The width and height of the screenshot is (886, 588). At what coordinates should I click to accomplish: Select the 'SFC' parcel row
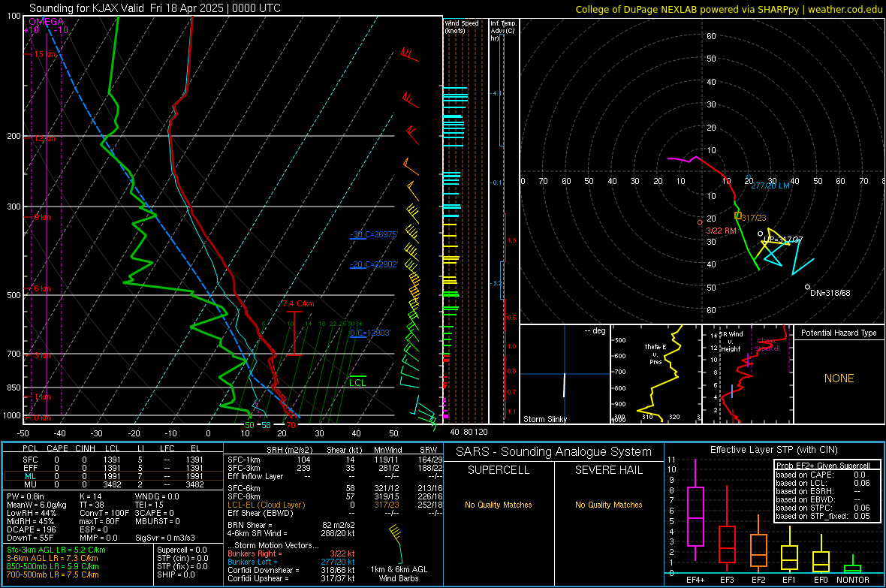pos(113,460)
